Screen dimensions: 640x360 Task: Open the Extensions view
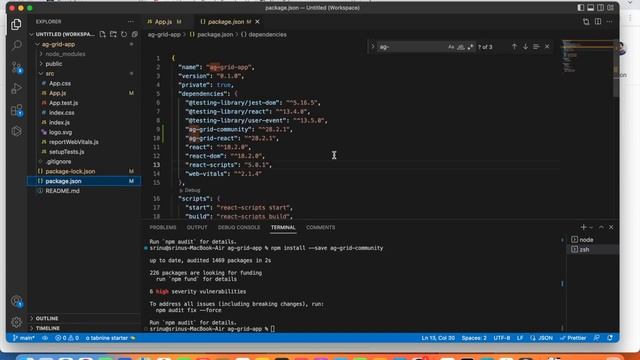click(x=16, y=110)
